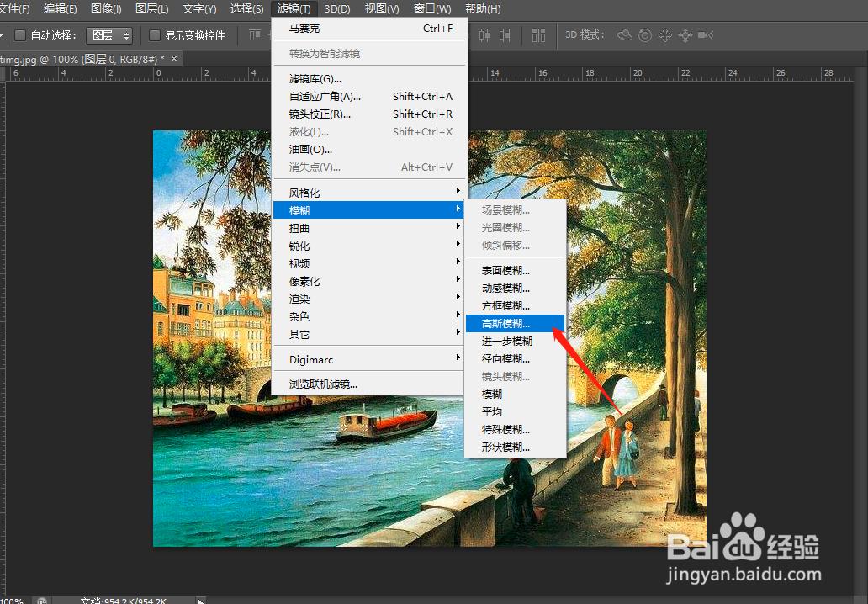Screen dimensions: 868x604
Task: Open the 图层 auto-select dropdown
Action: pyautogui.click(x=109, y=35)
